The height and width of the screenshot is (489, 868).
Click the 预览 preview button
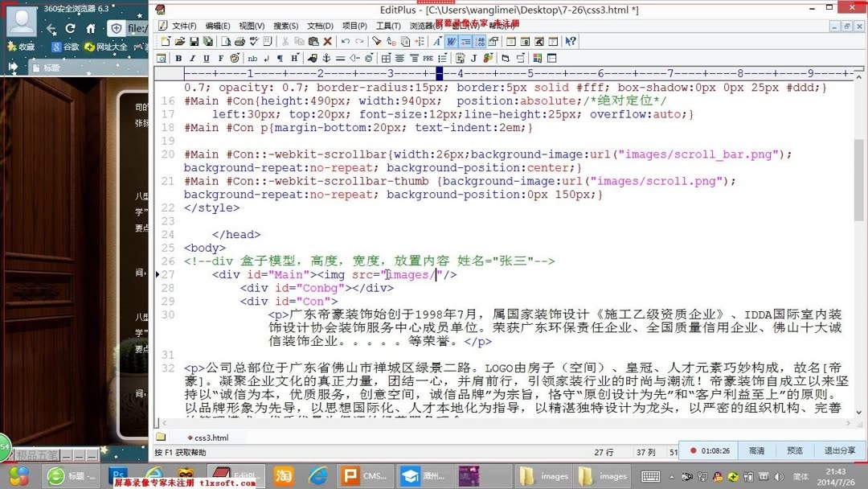(x=795, y=450)
